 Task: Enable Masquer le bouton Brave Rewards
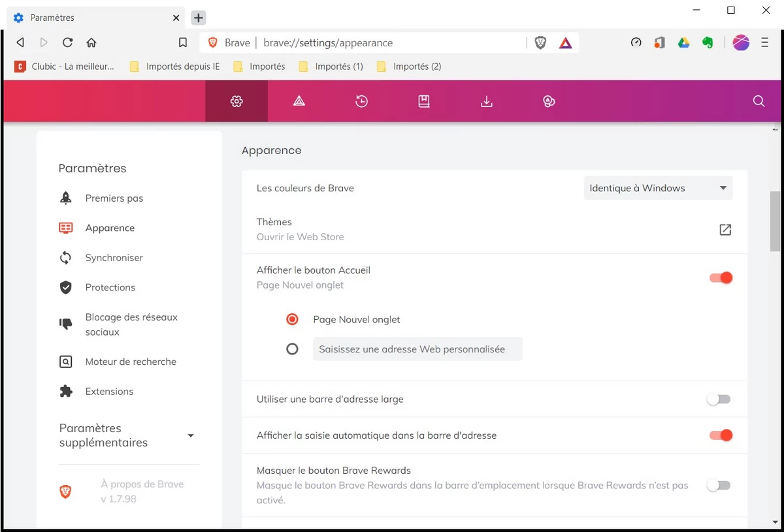719,486
